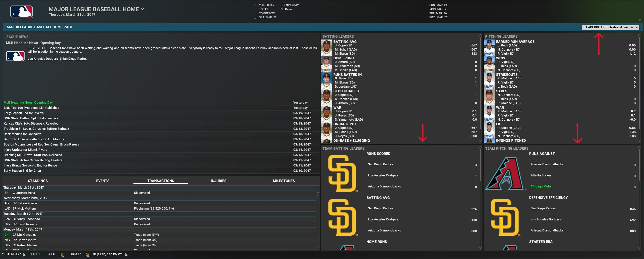Viewport: 644px width, 259px height.
Task: Click J. Copel's portrait by Batting Avg
Action: (x=326, y=48)
